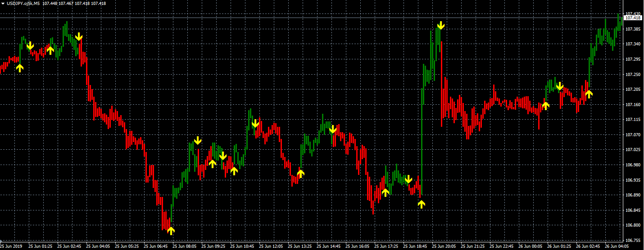Screen dimensions: 644x250
Task: Click the 106.890 price axis label
Action: [x=633, y=195]
